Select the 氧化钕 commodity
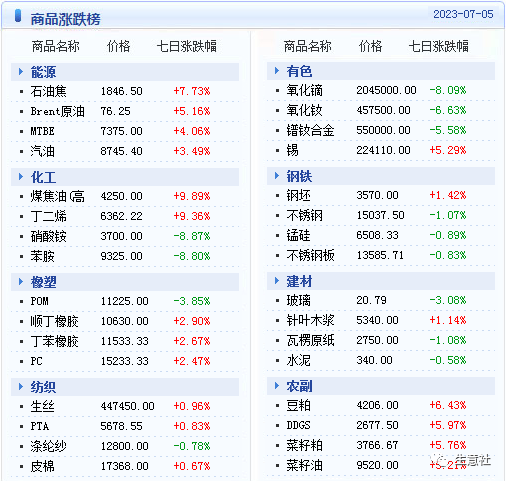 (x=304, y=110)
